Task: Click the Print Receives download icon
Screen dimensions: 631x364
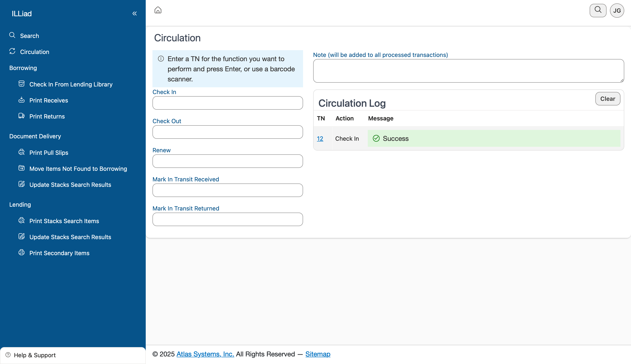Action: pos(22,100)
